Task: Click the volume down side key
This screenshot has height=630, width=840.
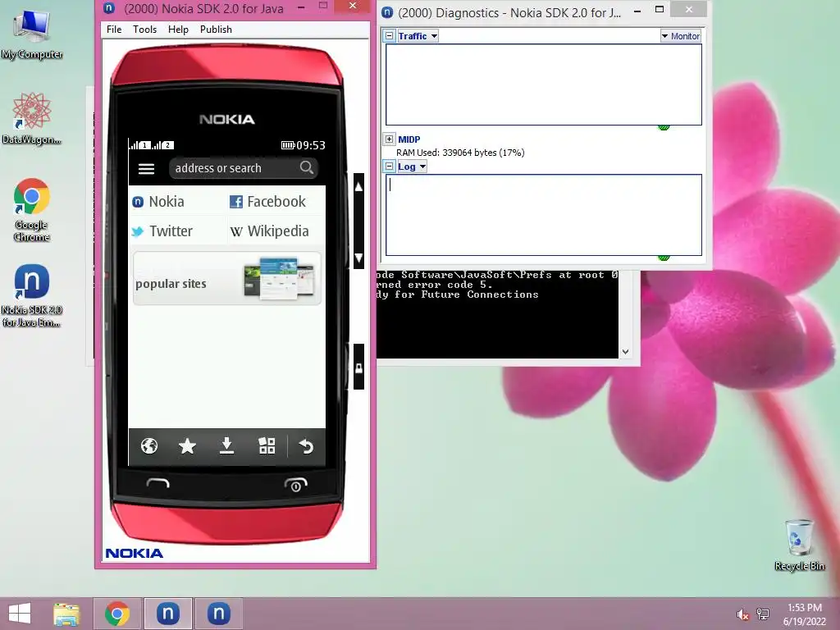Action: tap(358, 258)
